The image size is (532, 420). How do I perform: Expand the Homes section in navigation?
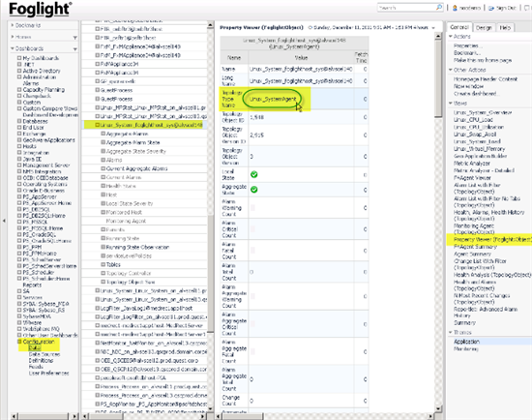13,37
